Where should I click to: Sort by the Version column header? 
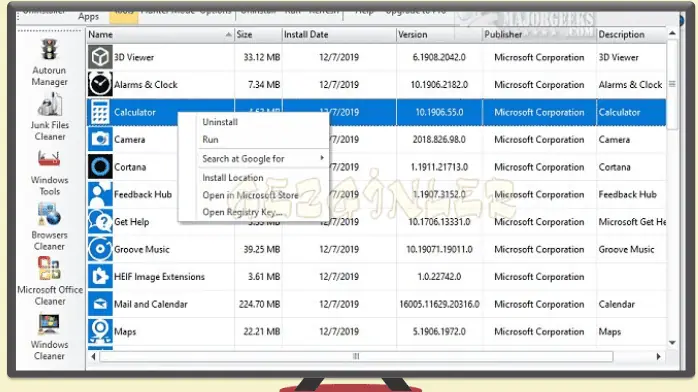click(438, 34)
